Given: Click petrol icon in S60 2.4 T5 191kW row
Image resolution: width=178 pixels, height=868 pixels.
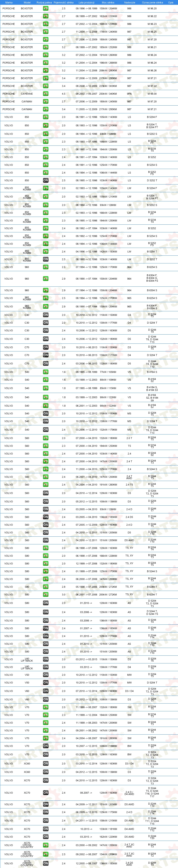Looking at the screenshot, I should pyautogui.click(x=46, y=485).
